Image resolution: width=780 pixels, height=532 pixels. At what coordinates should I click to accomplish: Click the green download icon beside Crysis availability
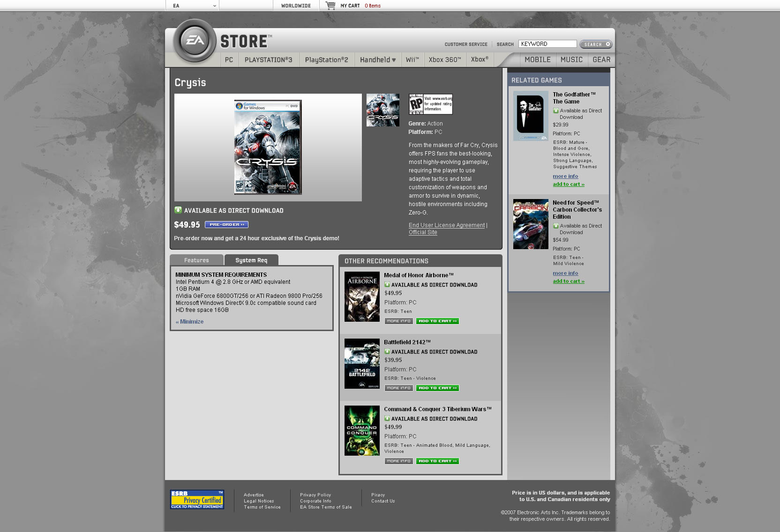pyautogui.click(x=178, y=210)
